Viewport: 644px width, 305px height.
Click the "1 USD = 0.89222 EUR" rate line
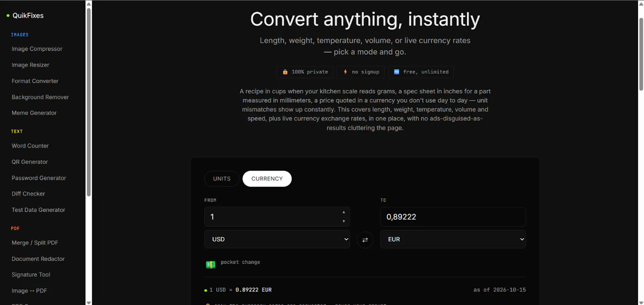coord(240,290)
